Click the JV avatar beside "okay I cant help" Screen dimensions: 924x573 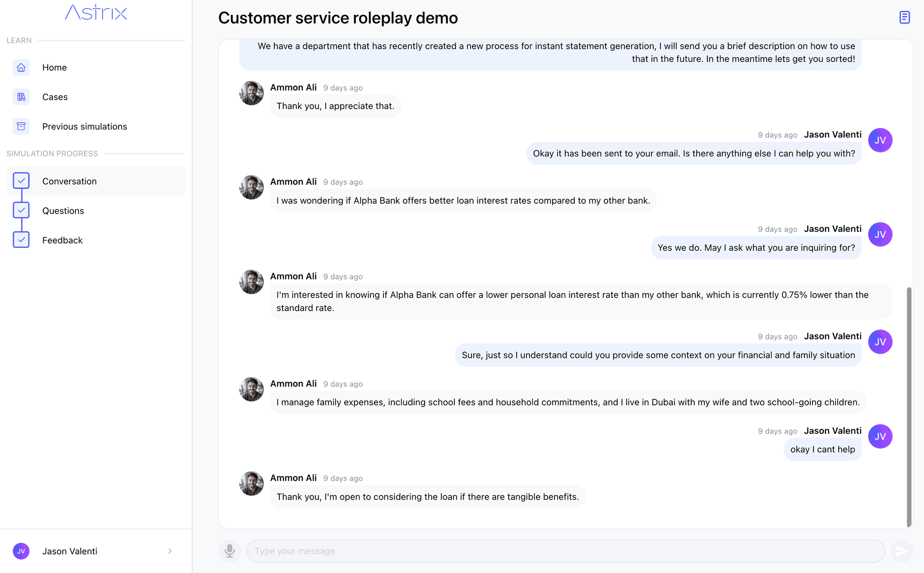tap(880, 436)
